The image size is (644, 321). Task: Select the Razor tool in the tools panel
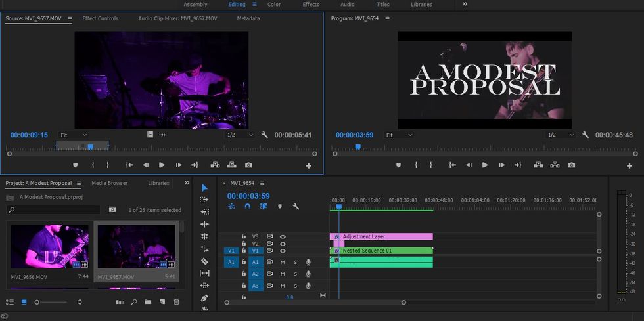[x=204, y=261]
